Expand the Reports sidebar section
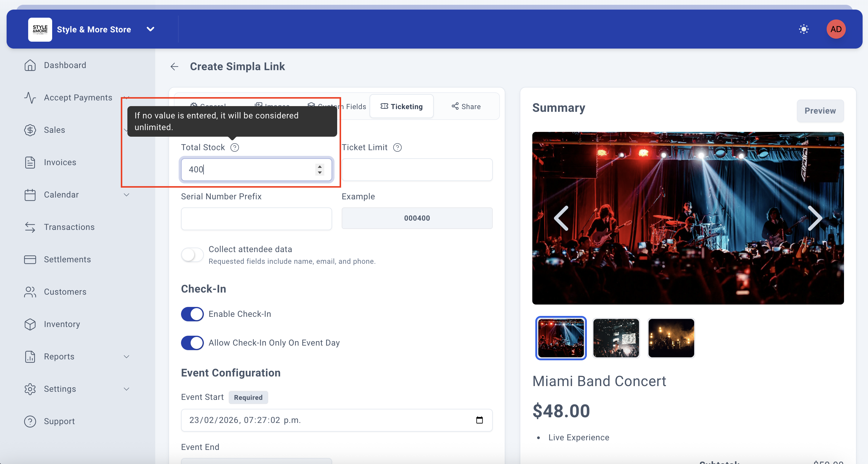This screenshot has height=464, width=868. (x=126, y=356)
